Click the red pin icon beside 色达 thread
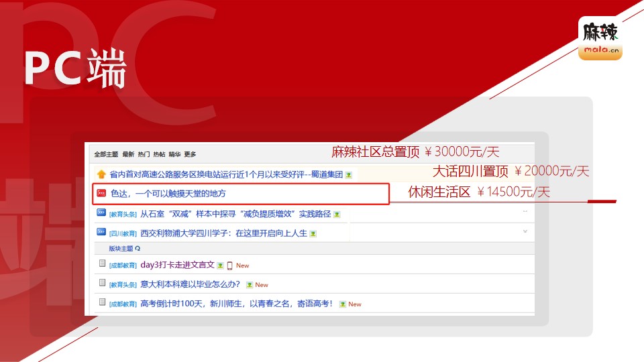Viewport: 644px width, 362px height. [101, 193]
